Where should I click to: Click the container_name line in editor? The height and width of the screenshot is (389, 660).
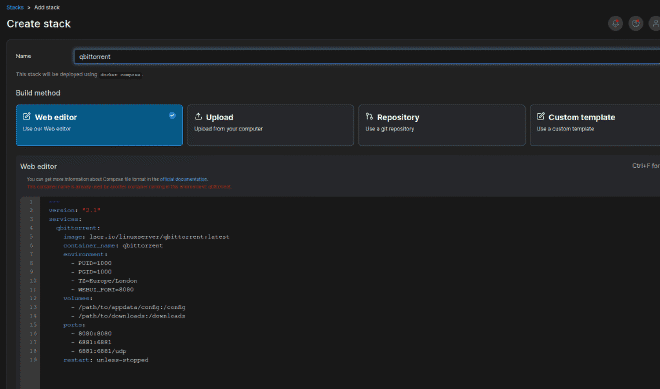point(113,246)
